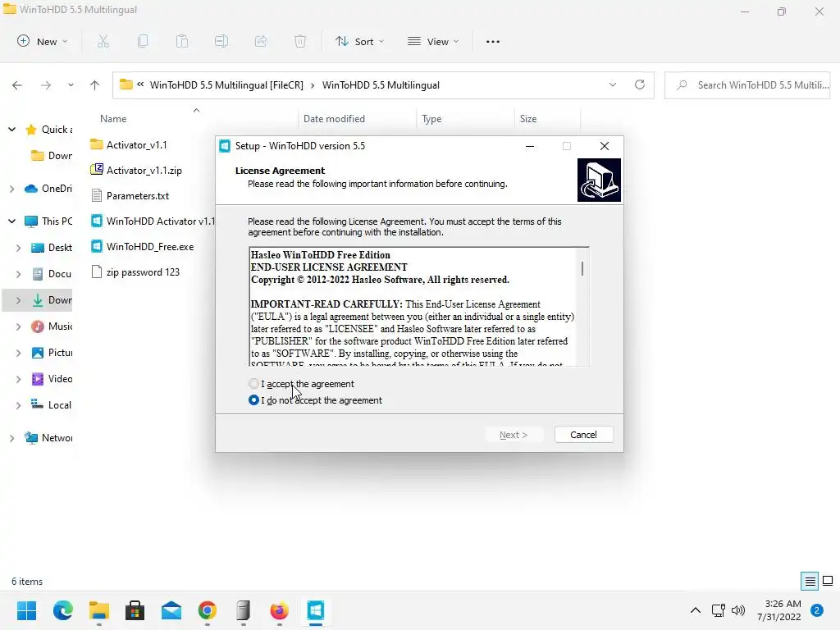Expand the Desktop tree node

point(18,248)
